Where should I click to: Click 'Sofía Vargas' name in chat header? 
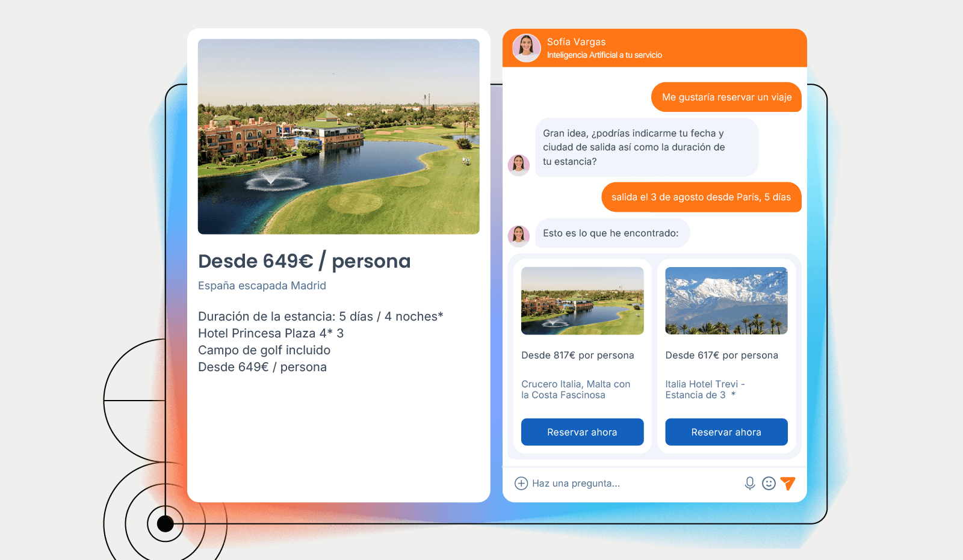576,42
